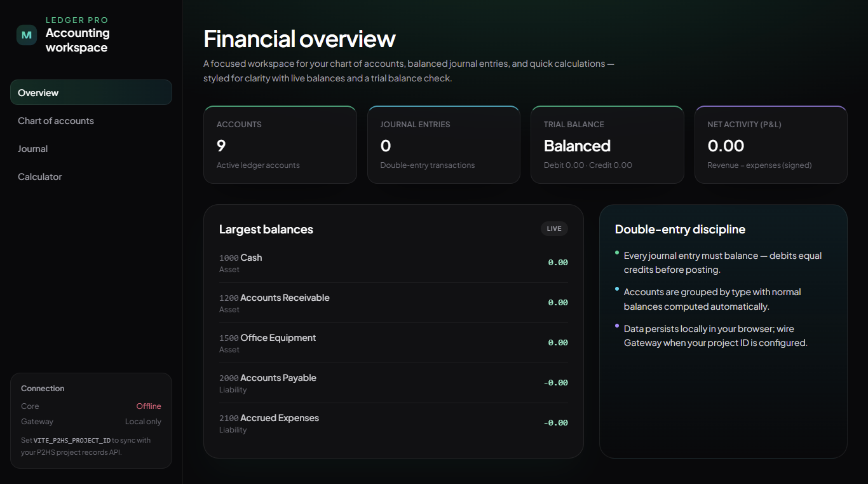This screenshot has height=484, width=868.
Task: Select the 2000 Accounts Payable row
Action: (x=393, y=383)
